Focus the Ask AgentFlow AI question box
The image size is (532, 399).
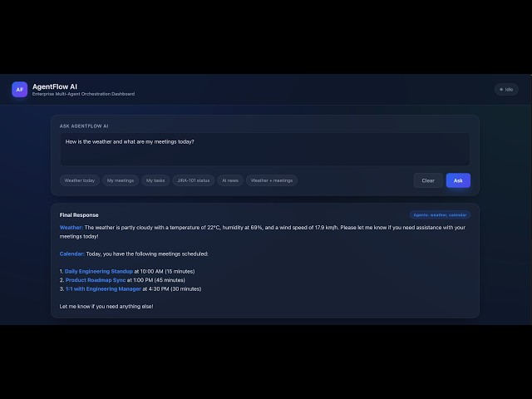[x=265, y=150]
